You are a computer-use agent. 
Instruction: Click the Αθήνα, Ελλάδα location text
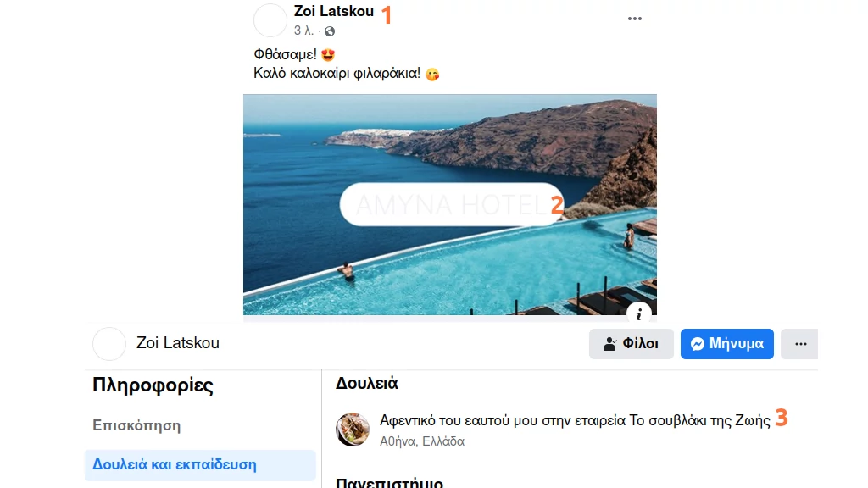422,441
